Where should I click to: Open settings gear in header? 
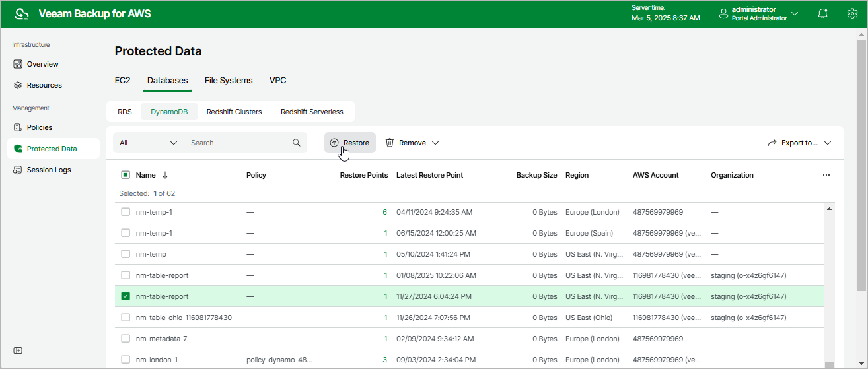pyautogui.click(x=852, y=14)
